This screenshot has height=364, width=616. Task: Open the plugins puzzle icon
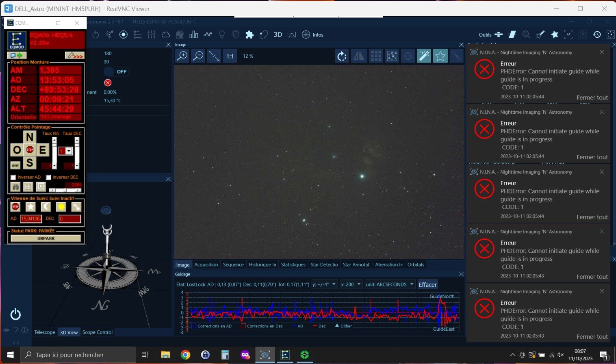point(249,35)
